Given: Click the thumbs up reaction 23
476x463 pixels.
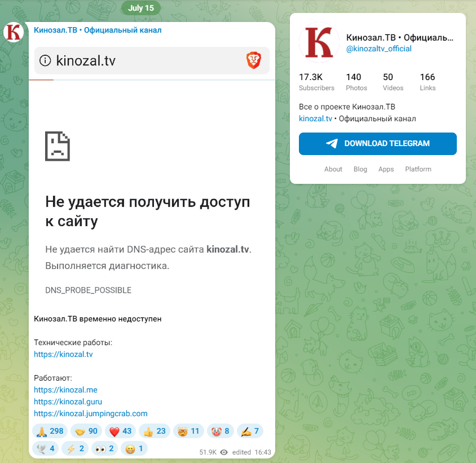Looking at the screenshot, I should click(155, 431).
